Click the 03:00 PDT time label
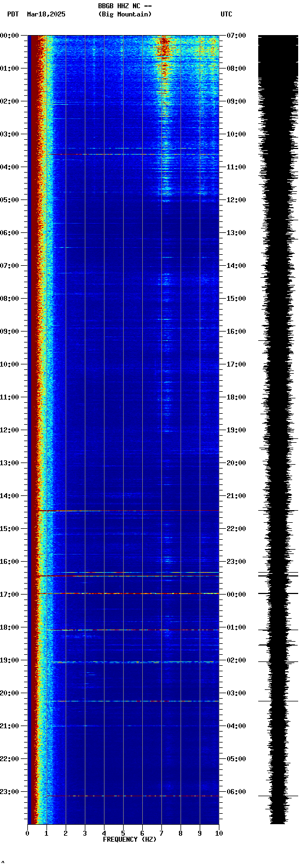This screenshot has height=868, width=302. tap(9, 134)
